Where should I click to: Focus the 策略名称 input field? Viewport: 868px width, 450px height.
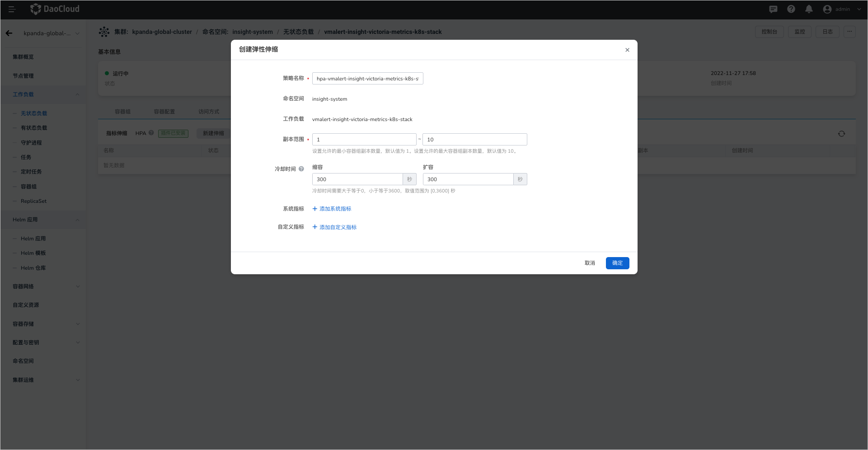(367, 79)
